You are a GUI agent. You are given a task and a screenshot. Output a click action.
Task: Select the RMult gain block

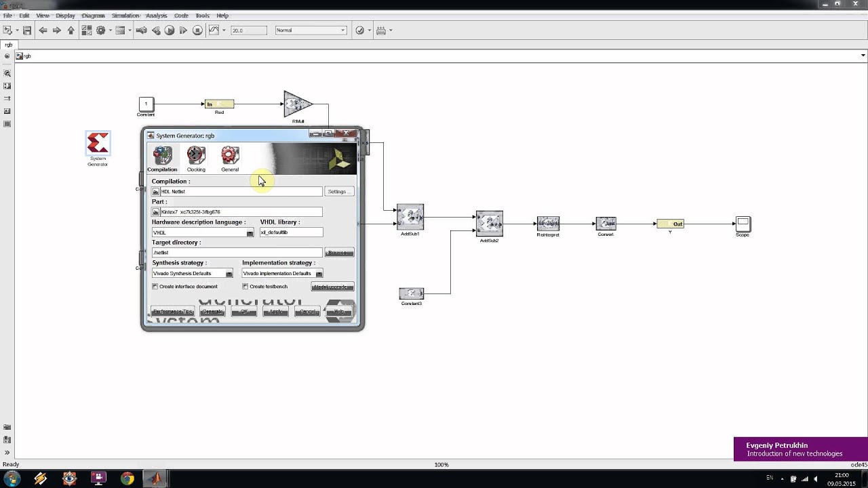[x=297, y=104]
